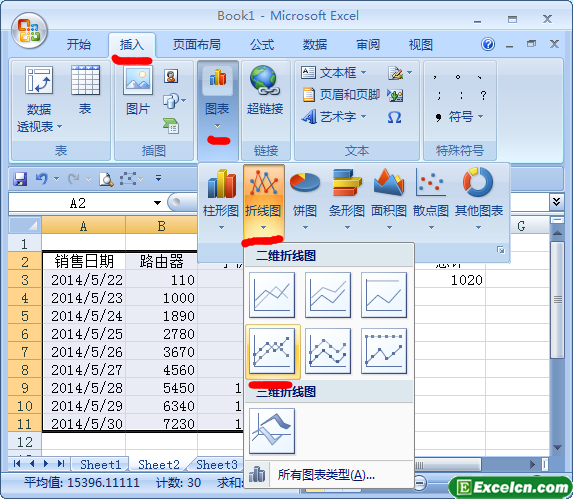573x499 pixels.
Task: Click the vertical scrollbar down arrow
Action: 557,447
